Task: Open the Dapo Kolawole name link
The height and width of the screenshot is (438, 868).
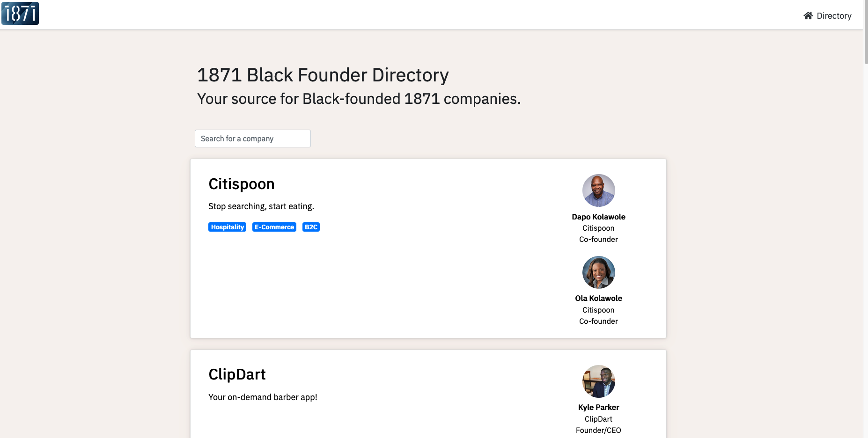Action: (x=598, y=217)
